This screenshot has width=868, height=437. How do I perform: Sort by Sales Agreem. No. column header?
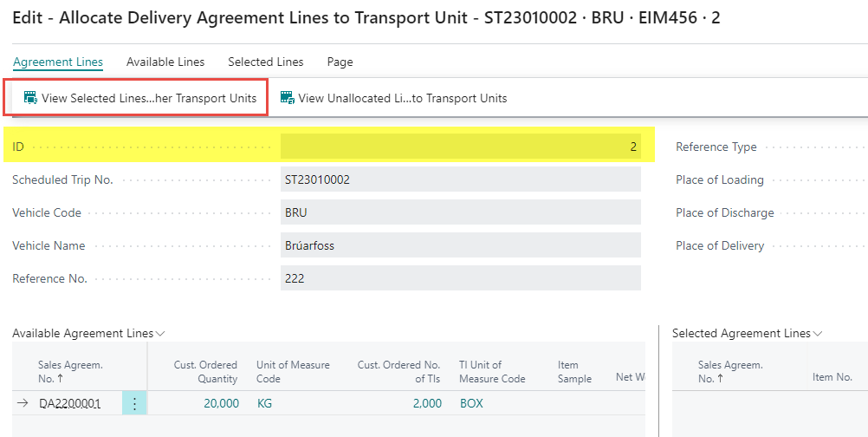(70, 371)
